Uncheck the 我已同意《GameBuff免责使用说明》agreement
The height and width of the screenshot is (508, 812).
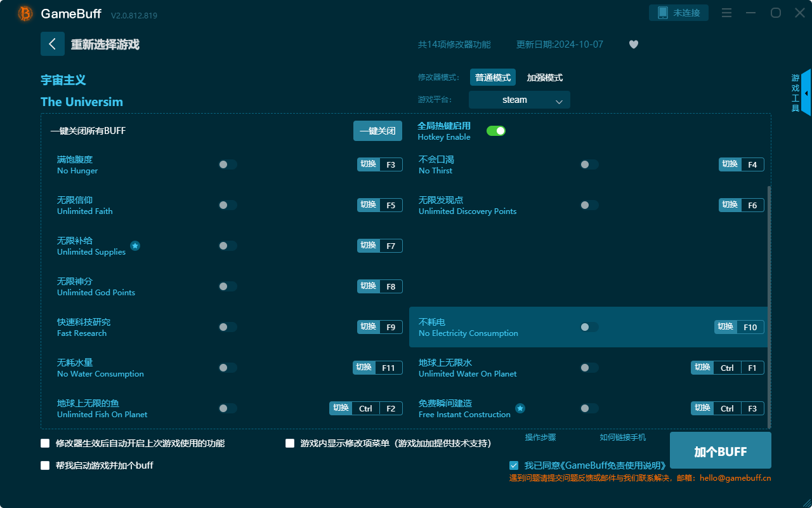[514, 465]
